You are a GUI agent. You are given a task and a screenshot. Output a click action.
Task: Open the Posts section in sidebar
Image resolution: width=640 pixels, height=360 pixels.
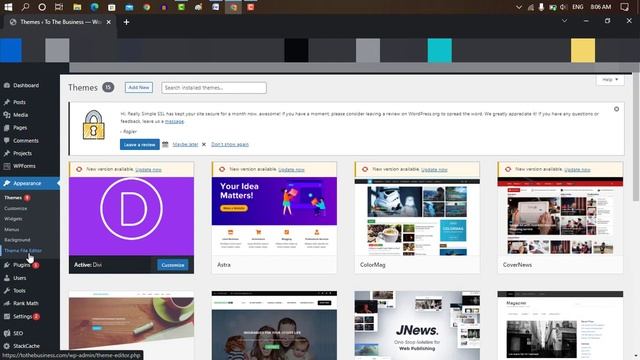click(19, 102)
